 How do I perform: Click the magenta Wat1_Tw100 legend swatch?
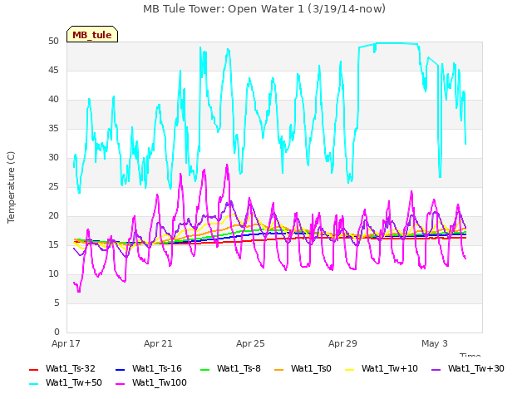(120, 384)
